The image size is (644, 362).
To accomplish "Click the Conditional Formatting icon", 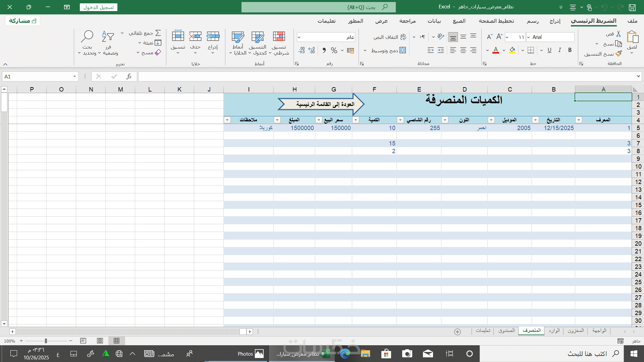I will click(x=279, y=37).
